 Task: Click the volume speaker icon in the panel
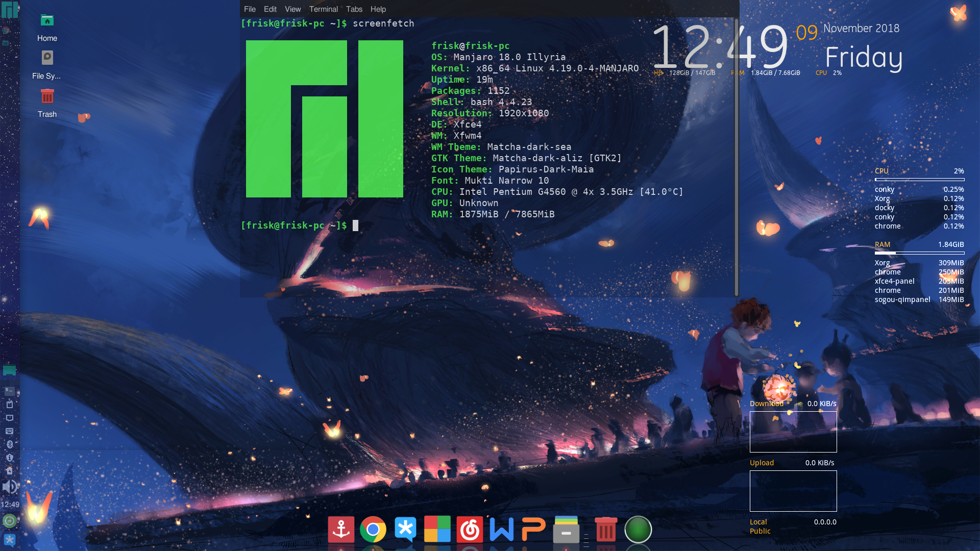click(9, 487)
